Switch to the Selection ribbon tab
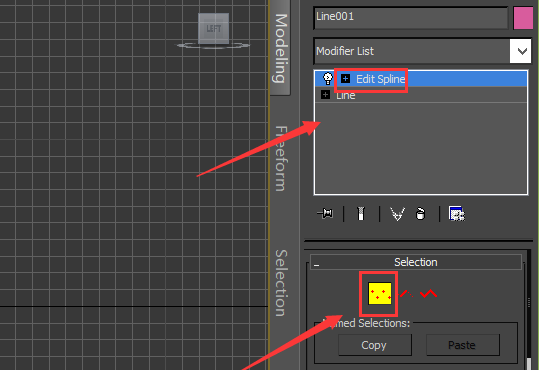Viewport: 539px width, 370px height. point(280,283)
